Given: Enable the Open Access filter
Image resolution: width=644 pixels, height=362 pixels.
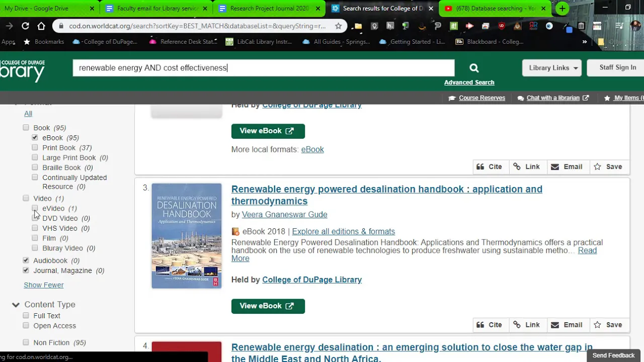Looking at the screenshot, I should 26,325.
